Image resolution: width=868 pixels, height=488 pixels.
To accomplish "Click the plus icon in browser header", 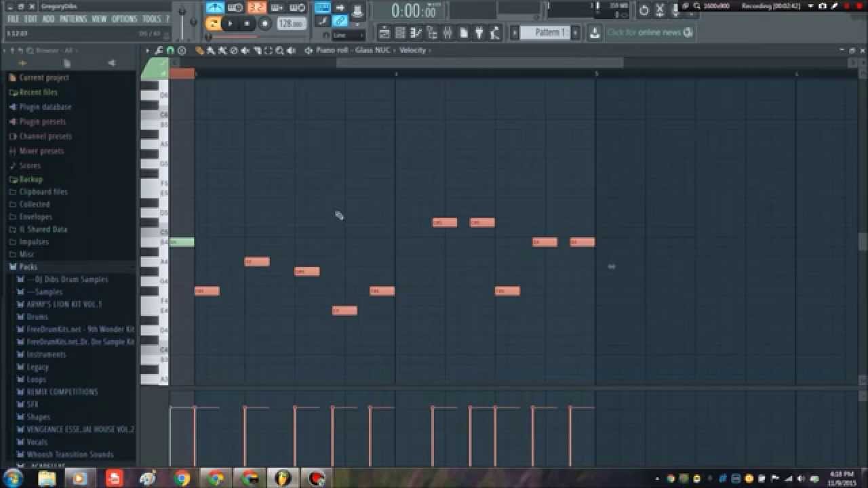I will click(22, 63).
